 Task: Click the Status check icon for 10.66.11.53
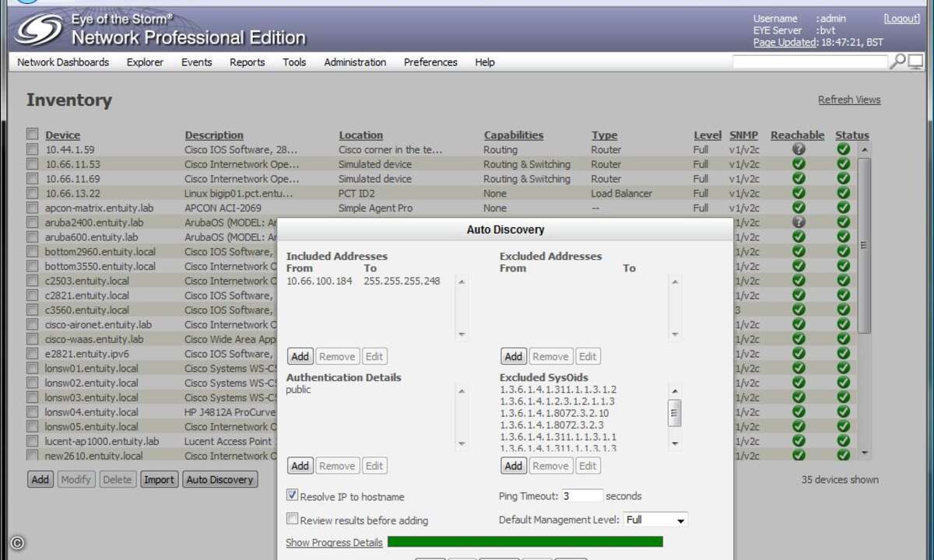pyautogui.click(x=843, y=164)
